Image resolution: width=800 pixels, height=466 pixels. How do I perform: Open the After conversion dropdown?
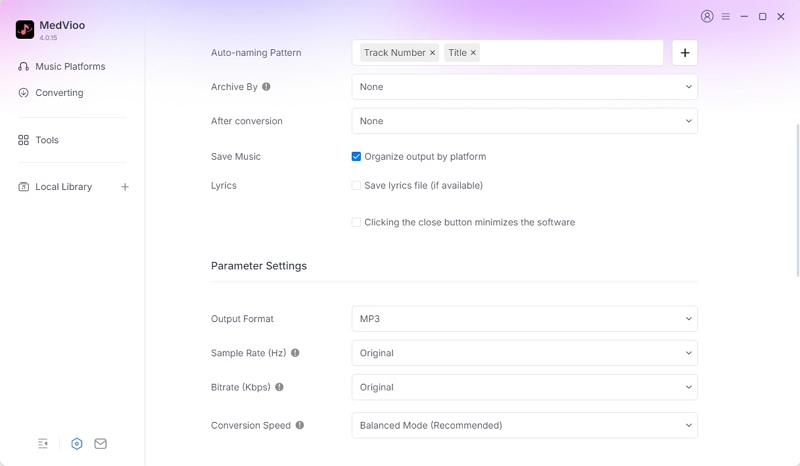click(524, 121)
